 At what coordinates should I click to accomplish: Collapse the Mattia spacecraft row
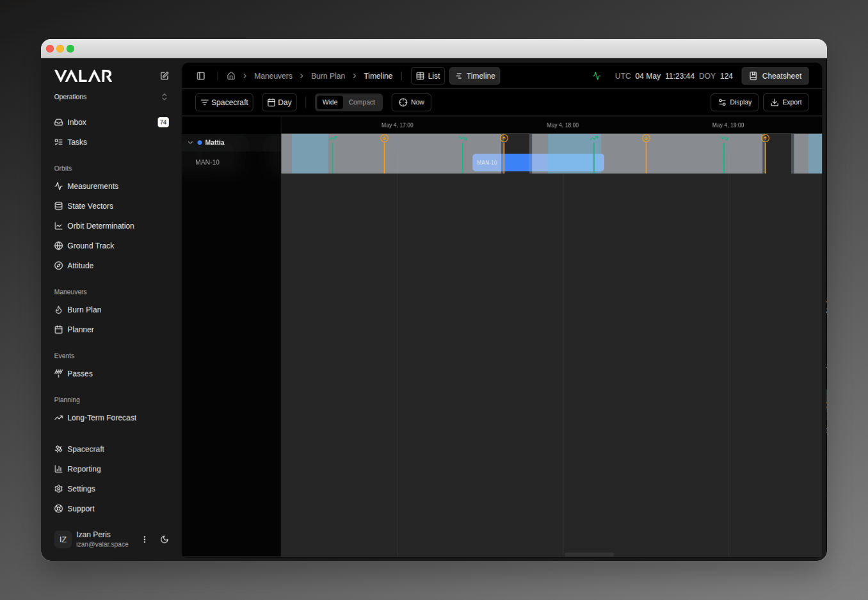click(190, 143)
